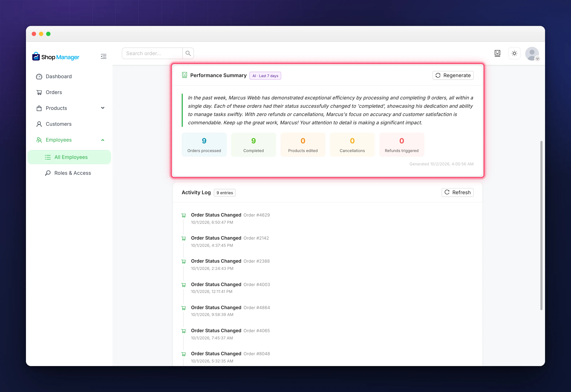Click the Roles & Access key icon
Screen dimensions: 571x392
pos(48,173)
